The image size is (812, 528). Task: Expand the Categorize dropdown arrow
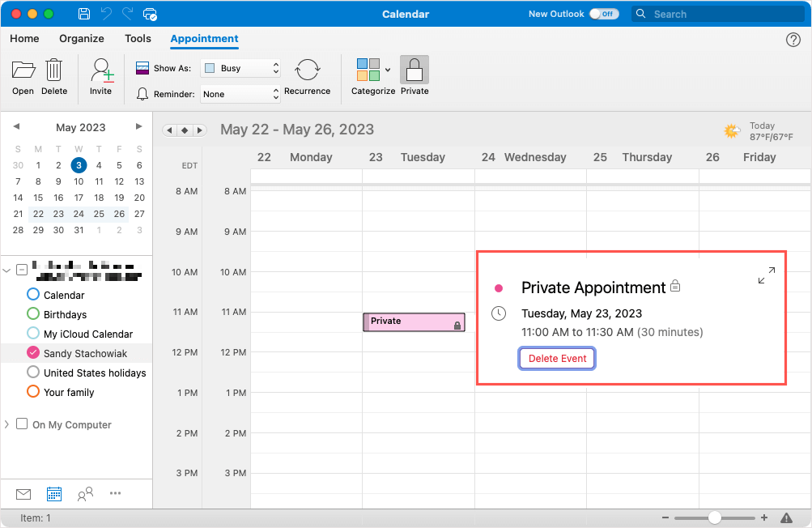point(387,70)
